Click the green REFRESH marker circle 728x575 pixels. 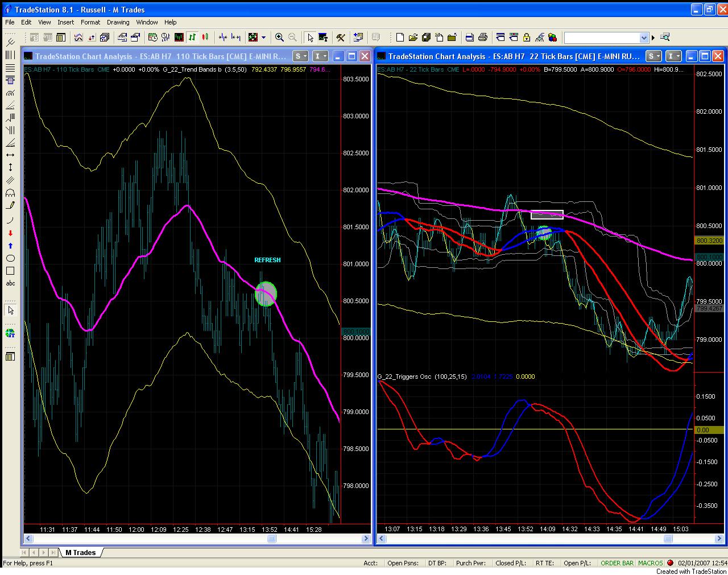[x=266, y=294]
